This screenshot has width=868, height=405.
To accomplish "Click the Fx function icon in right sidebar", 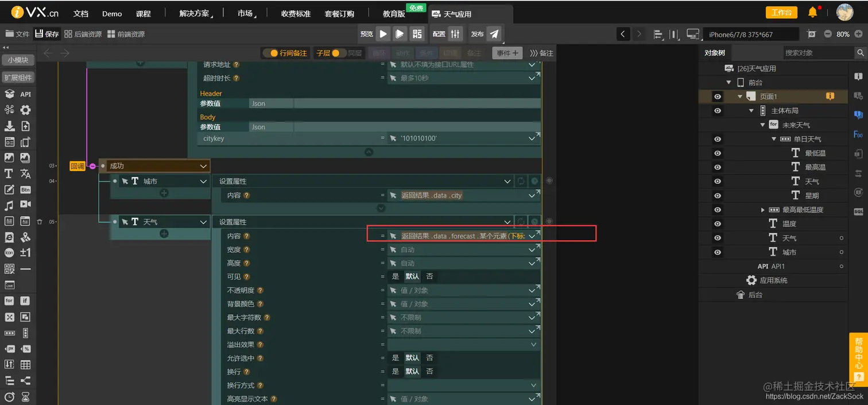I will coord(858,134).
